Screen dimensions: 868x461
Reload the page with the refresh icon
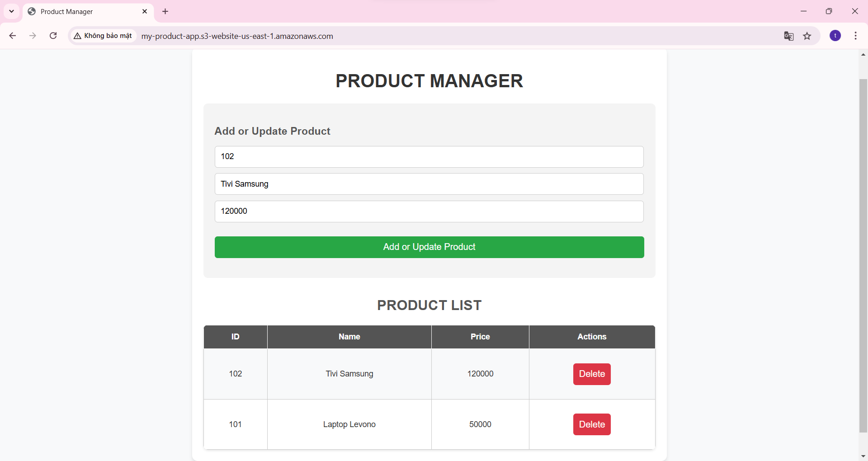53,36
